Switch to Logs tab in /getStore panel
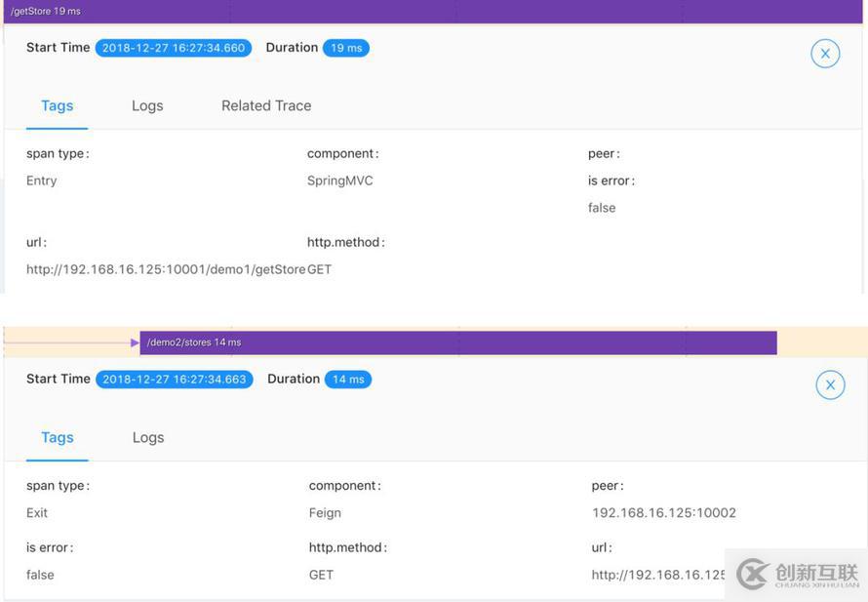This screenshot has width=868, height=602. click(147, 105)
